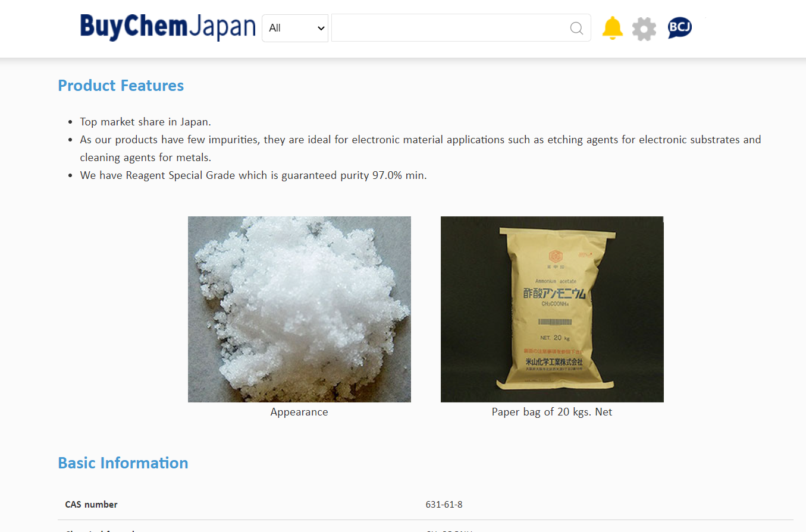Click the Appearance caption text
Screen dimensions: 806x532
click(299, 412)
